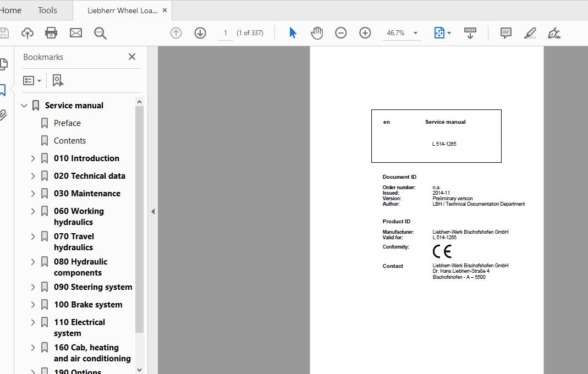
Task: Open the find text magnifier tool
Action: coord(100,33)
